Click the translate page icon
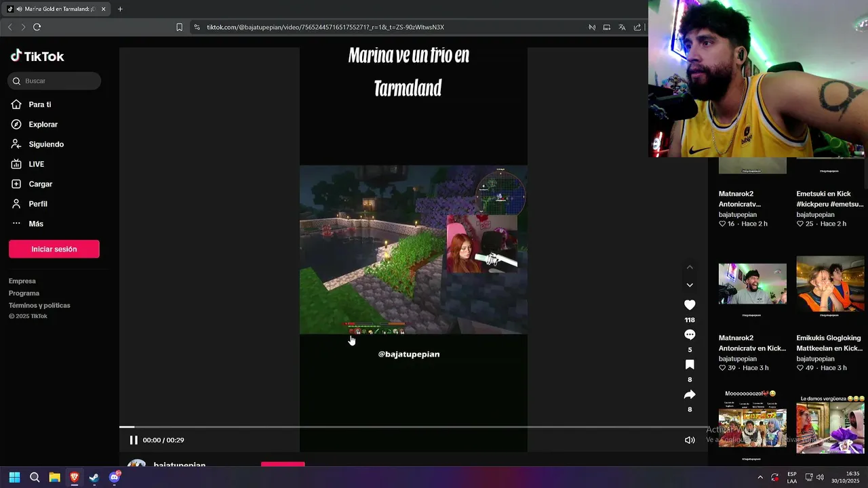868x488 pixels. tap(622, 27)
